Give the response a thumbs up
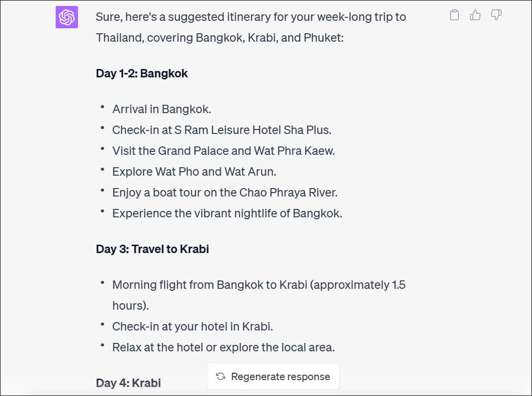 (475, 15)
